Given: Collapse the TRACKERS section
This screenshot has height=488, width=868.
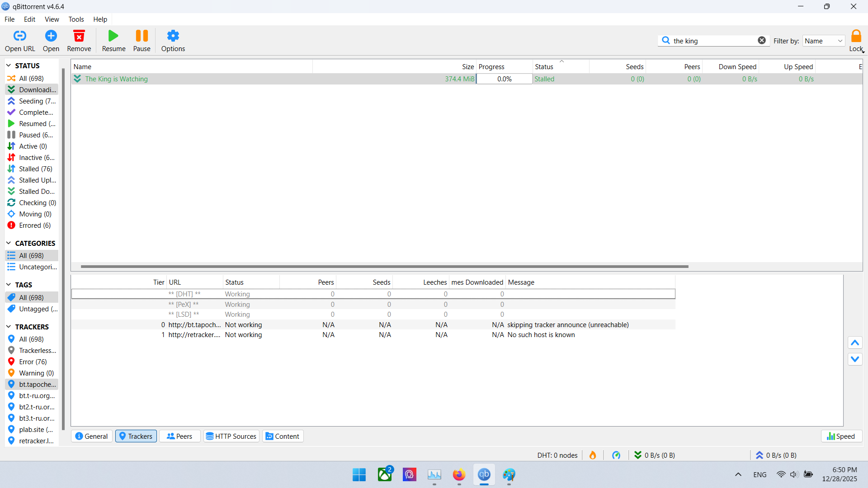Looking at the screenshot, I should pyautogui.click(x=9, y=327).
